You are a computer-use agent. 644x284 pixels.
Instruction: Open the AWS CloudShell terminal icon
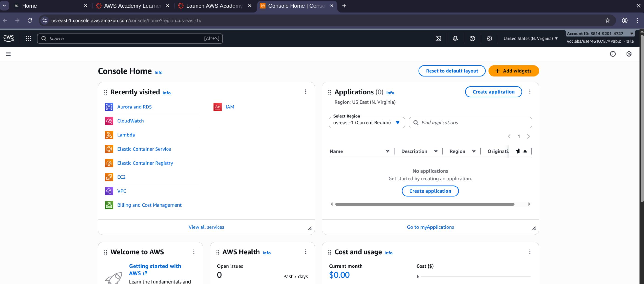click(438, 39)
